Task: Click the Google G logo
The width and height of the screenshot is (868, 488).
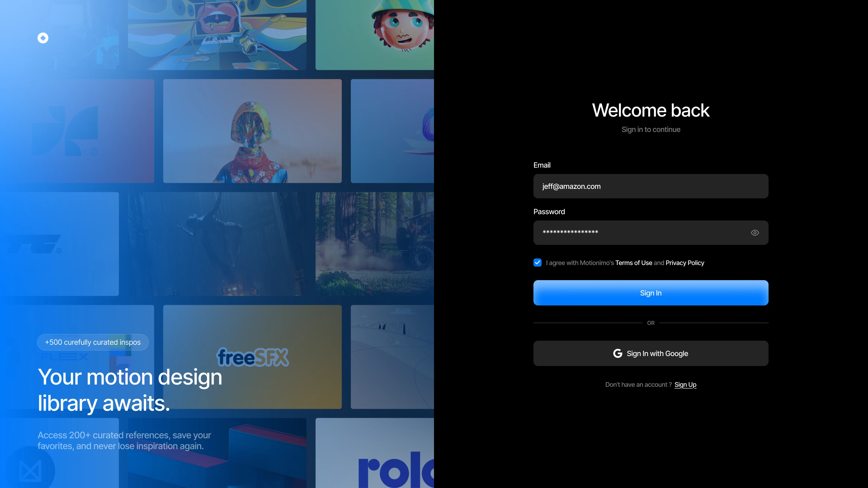Action: [618, 353]
